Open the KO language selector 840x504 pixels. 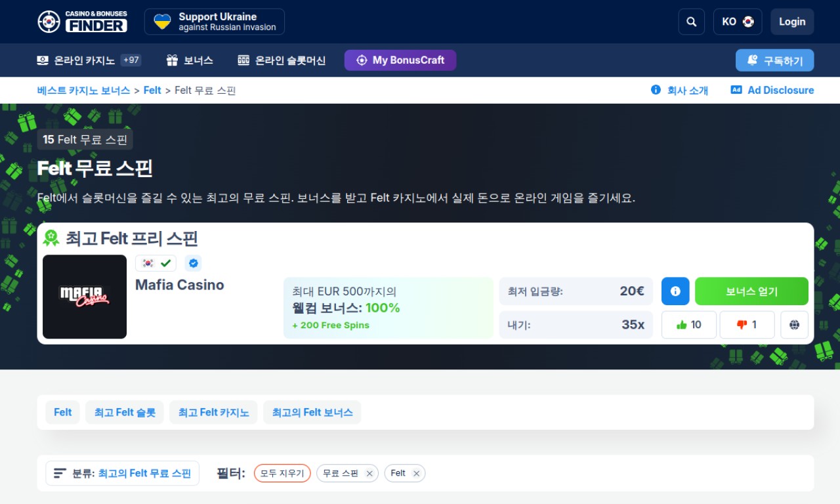click(x=738, y=22)
